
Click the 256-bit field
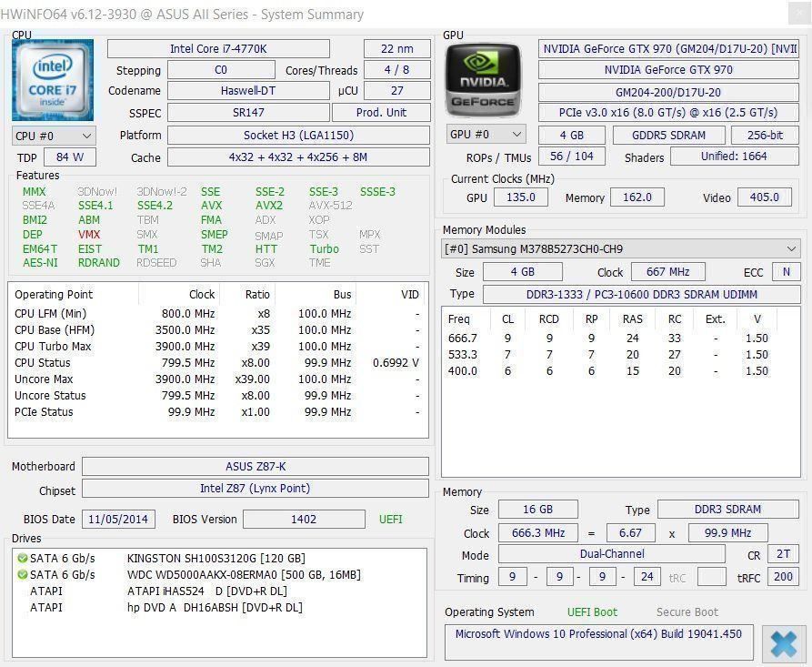tap(765, 136)
